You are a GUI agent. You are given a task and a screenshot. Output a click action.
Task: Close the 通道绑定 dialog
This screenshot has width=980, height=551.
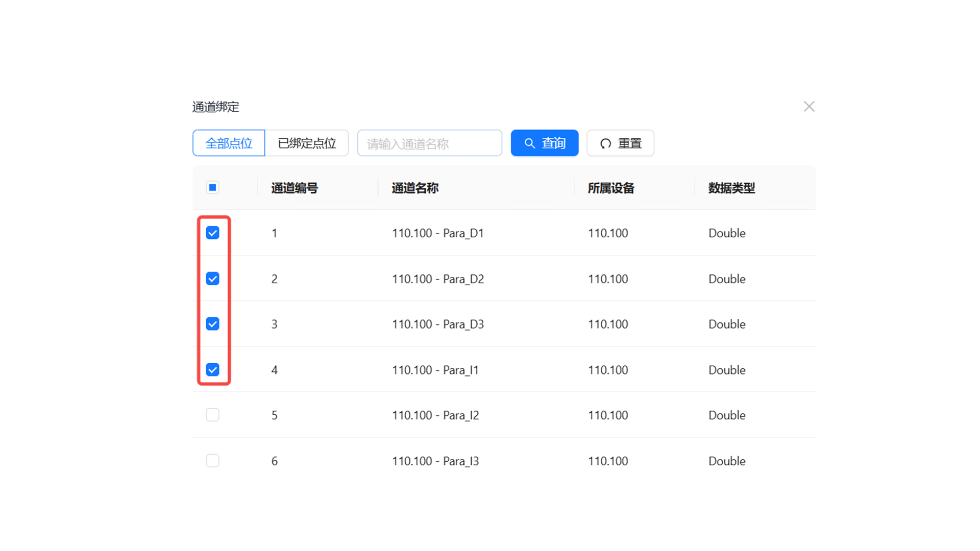pos(808,107)
